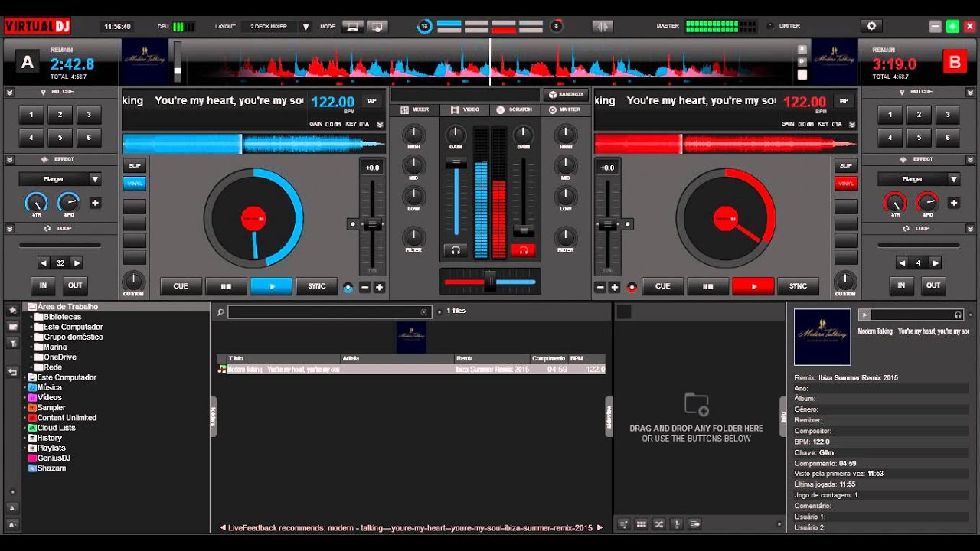The image size is (980, 551).
Task: Collapse the HOT CUE section on deck A
Action: 10,92
